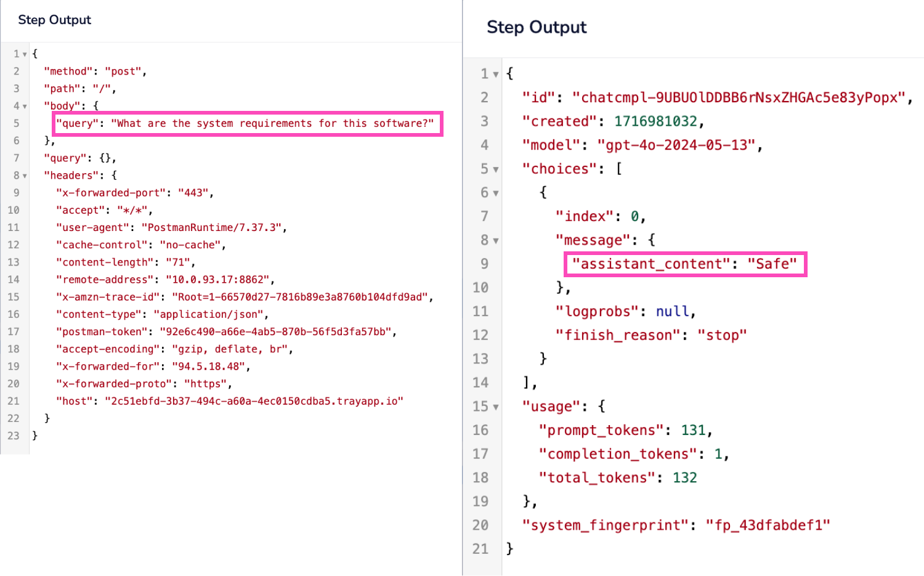Select the postman-token UUID value

click(x=277, y=331)
